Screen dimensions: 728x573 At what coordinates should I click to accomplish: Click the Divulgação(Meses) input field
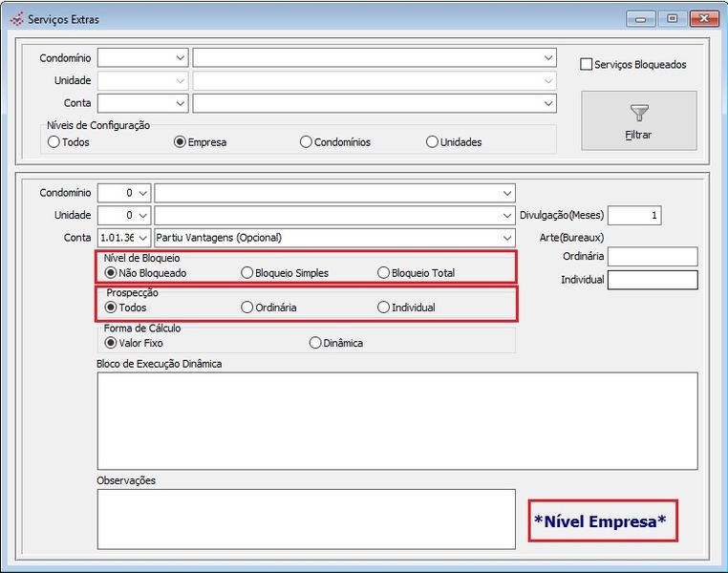pyautogui.click(x=633, y=216)
